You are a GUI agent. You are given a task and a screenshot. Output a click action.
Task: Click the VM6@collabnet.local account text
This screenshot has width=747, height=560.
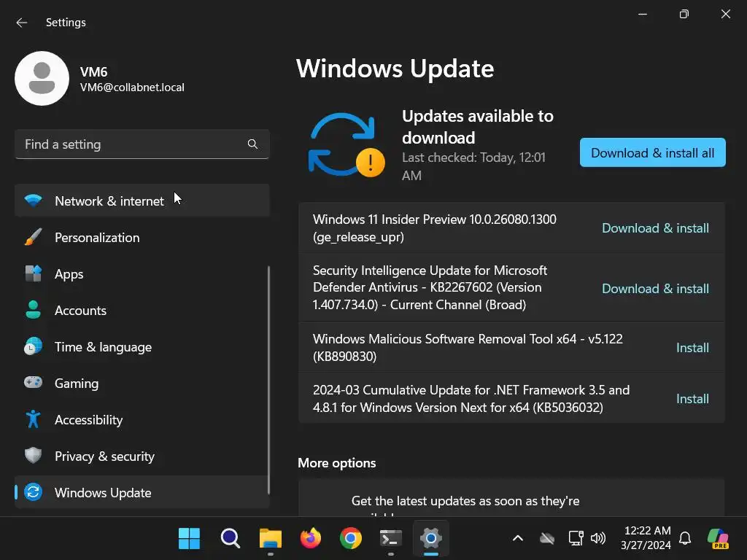click(x=132, y=87)
